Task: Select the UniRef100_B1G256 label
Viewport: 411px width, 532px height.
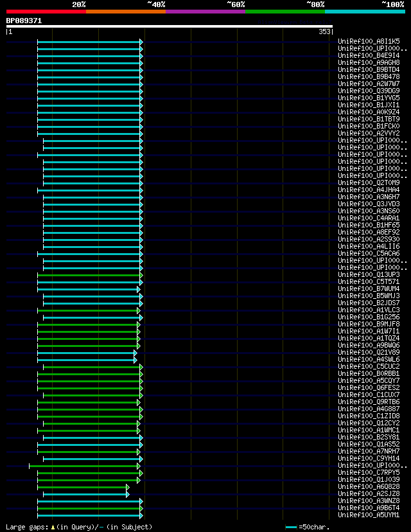Action: 369,317
